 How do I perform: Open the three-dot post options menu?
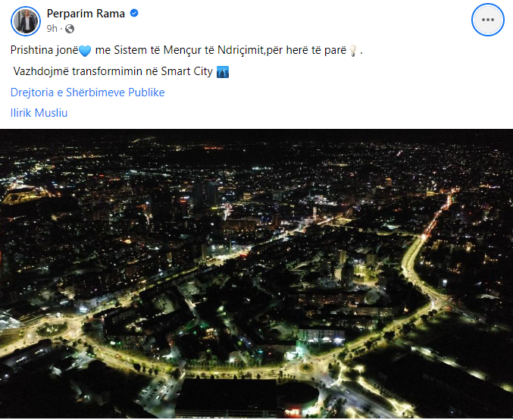point(487,20)
